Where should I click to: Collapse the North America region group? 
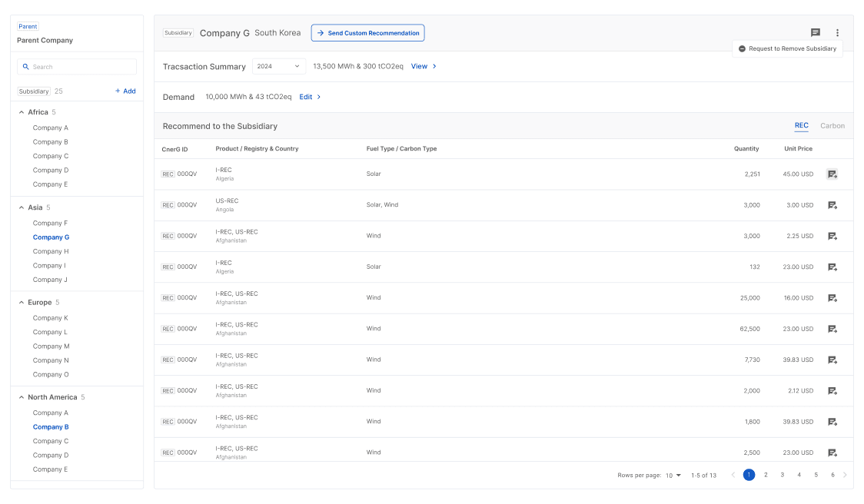[20, 396]
